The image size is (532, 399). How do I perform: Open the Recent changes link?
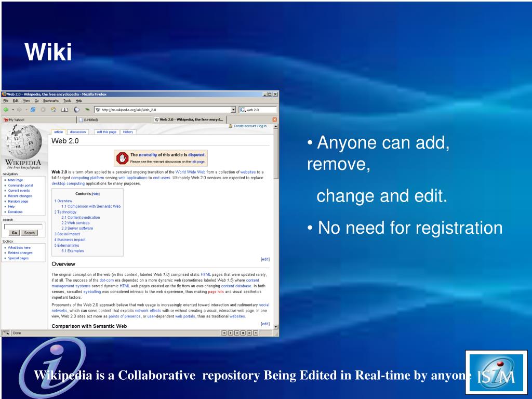coord(20,196)
